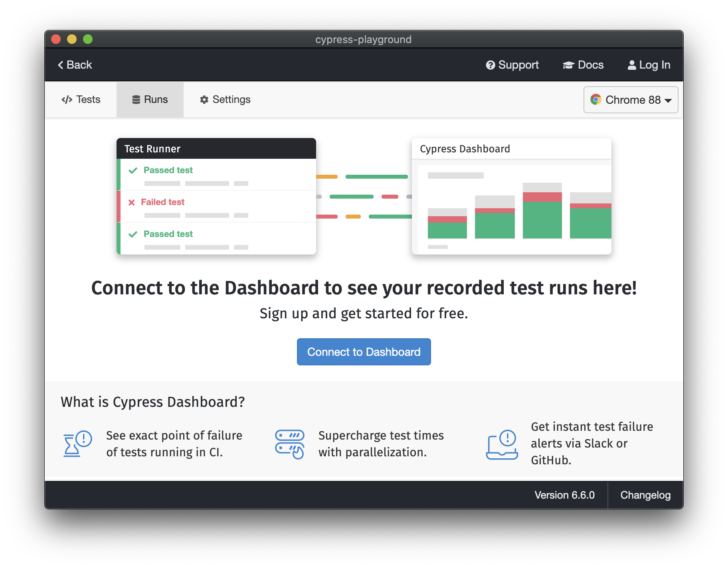Click the Settings gear icon
The width and height of the screenshot is (728, 568).
pos(204,99)
